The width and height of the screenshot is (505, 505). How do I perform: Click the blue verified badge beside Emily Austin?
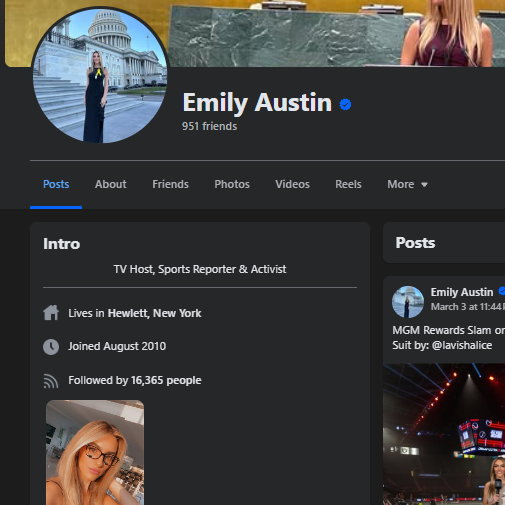tap(345, 104)
